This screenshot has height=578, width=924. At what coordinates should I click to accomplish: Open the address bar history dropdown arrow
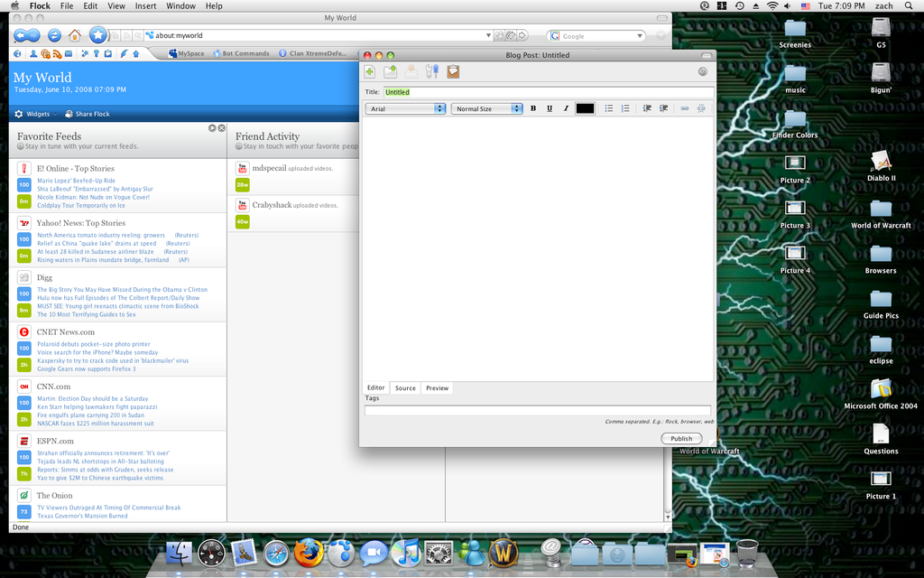point(488,35)
